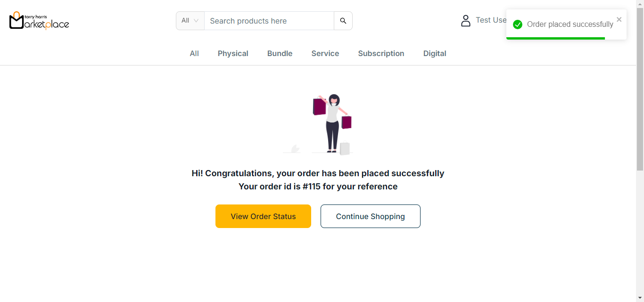644x302 pixels.
Task: Click the green success checkmark icon
Action: click(x=518, y=24)
